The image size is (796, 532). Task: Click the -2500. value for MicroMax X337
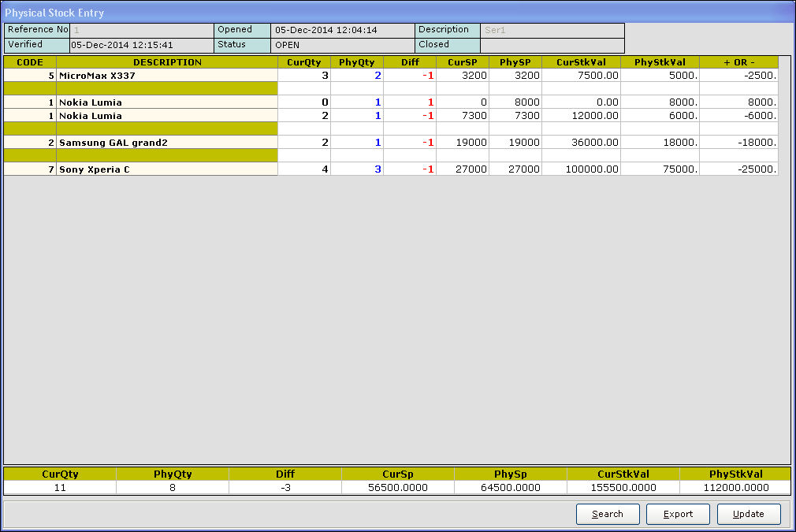[739, 76]
